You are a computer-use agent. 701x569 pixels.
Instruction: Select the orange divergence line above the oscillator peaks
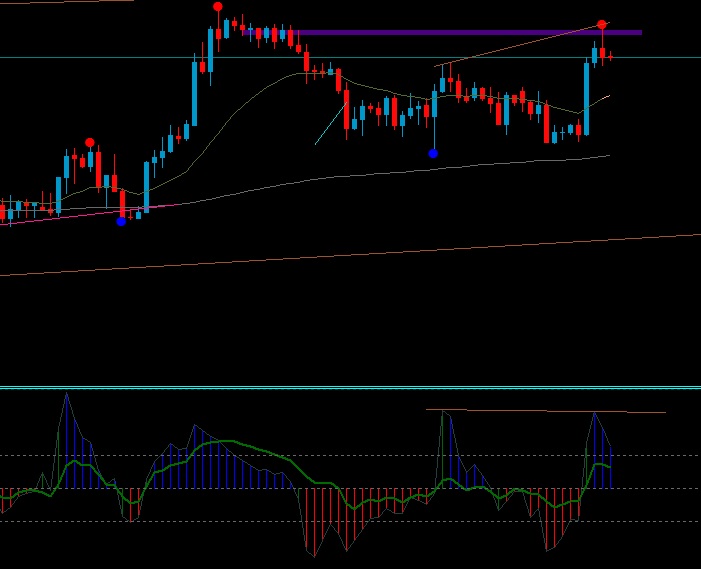click(x=545, y=411)
